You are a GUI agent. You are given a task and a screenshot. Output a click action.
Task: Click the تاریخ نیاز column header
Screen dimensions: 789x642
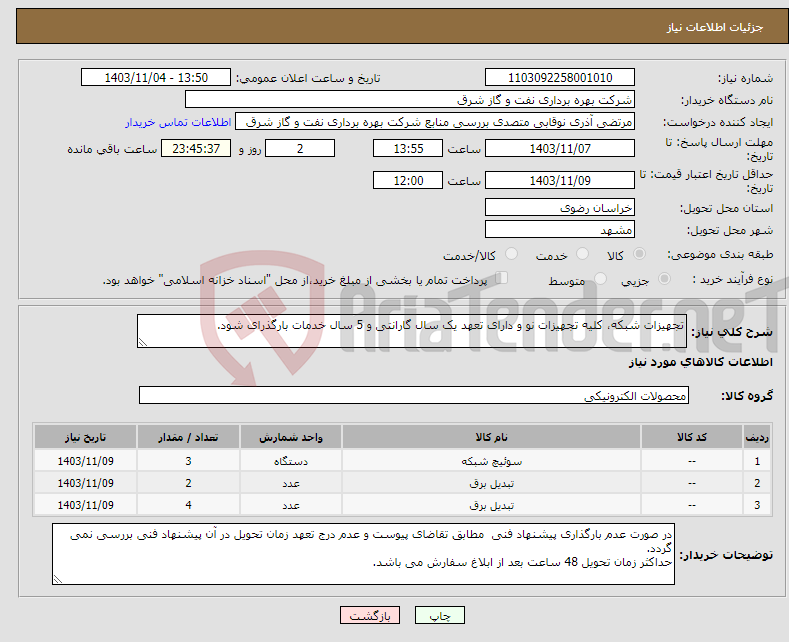click(86, 437)
